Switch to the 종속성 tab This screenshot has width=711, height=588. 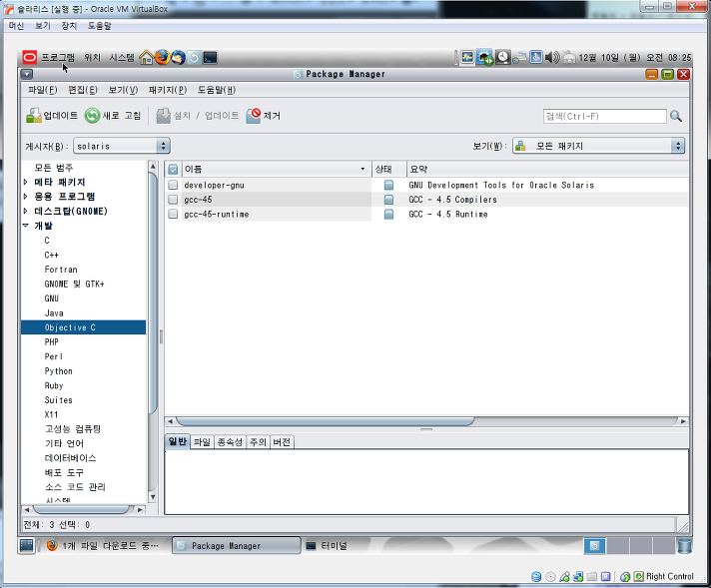pos(230,442)
